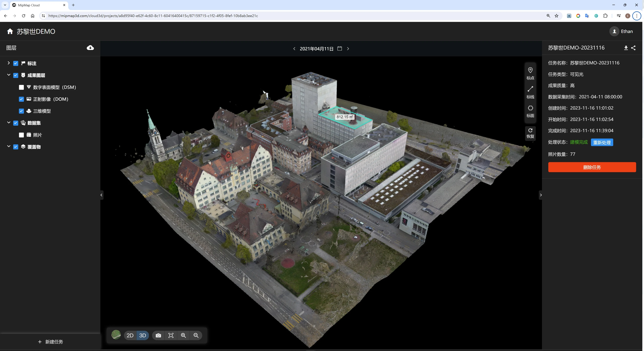Click the fit-to-extent frame icon
The height and width of the screenshot is (351, 644).
(171, 335)
